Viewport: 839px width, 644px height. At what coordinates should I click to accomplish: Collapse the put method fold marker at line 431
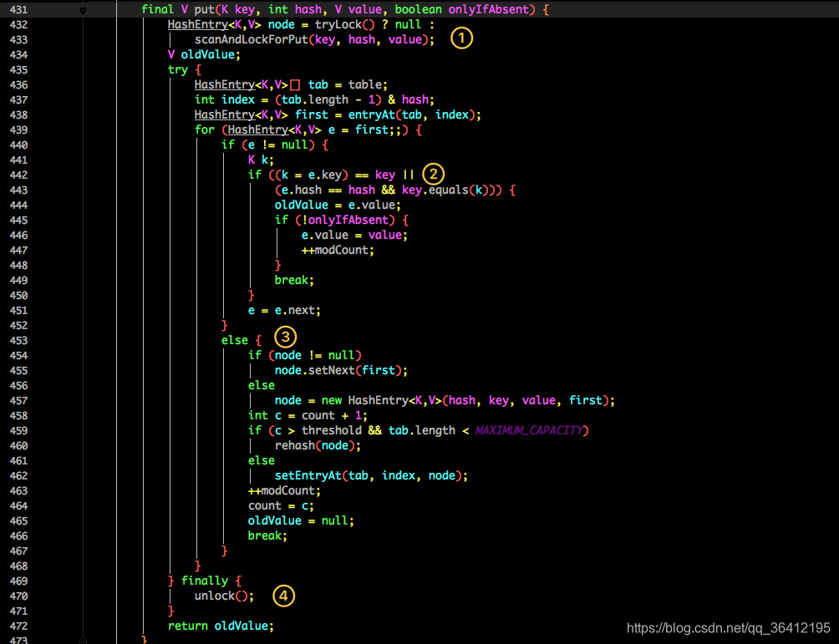tap(83, 10)
